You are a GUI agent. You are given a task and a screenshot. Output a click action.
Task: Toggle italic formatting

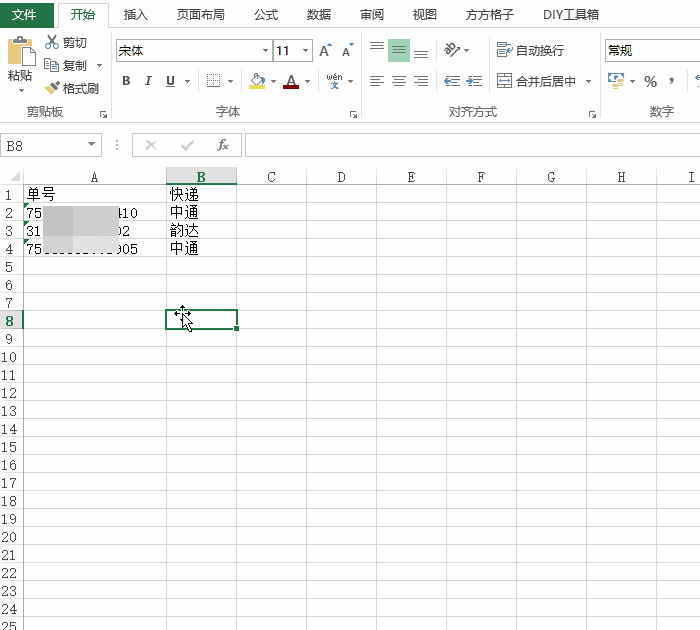click(x=148, y=81)
